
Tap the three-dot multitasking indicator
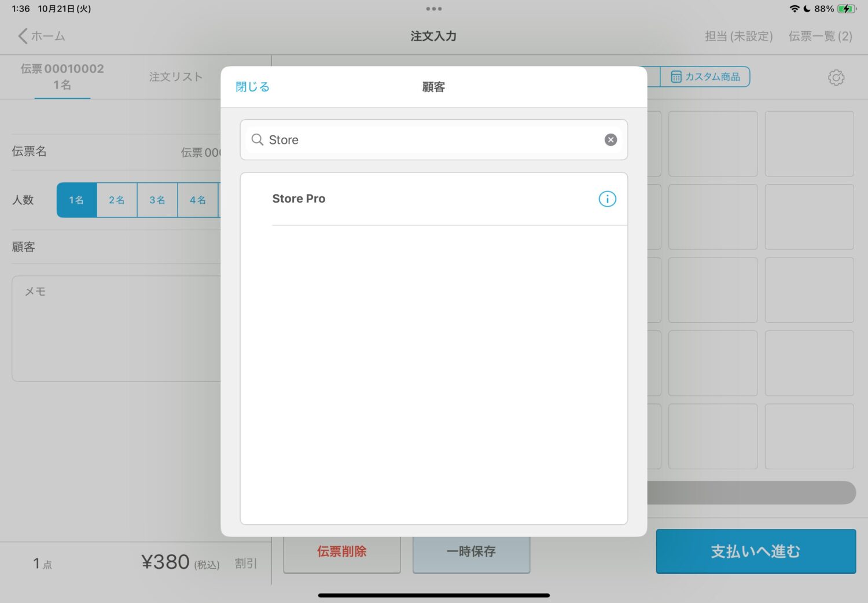[433, 9]
